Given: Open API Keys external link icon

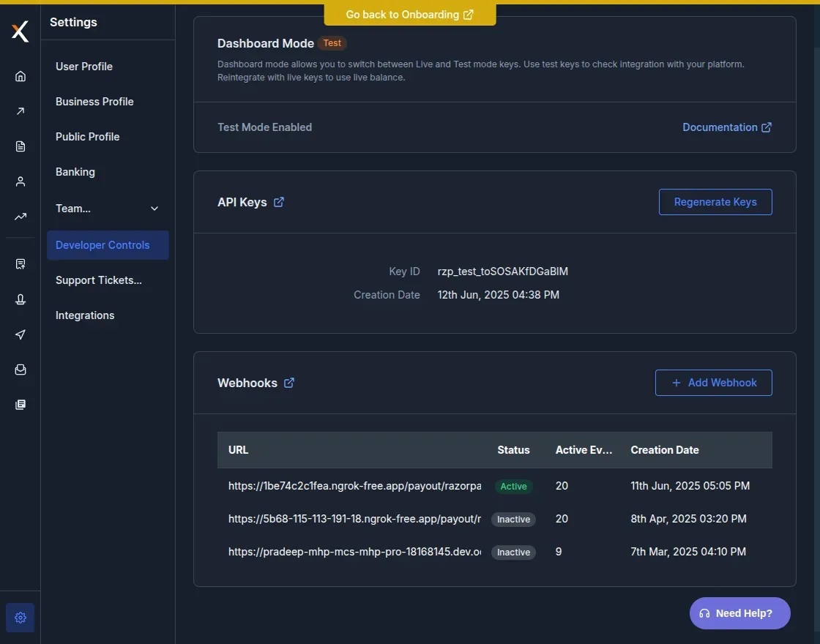Looking at the screenshot, I should [277, 202].
